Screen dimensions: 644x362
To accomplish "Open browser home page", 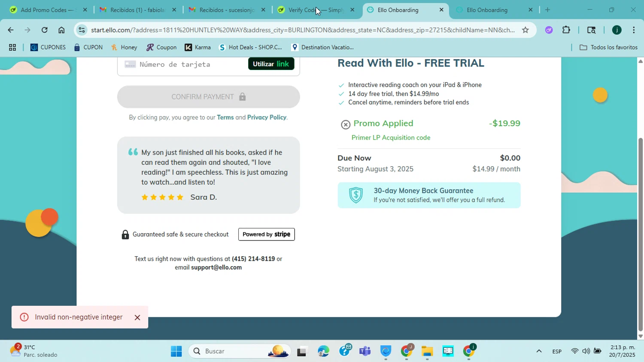I will click(61, 30).
